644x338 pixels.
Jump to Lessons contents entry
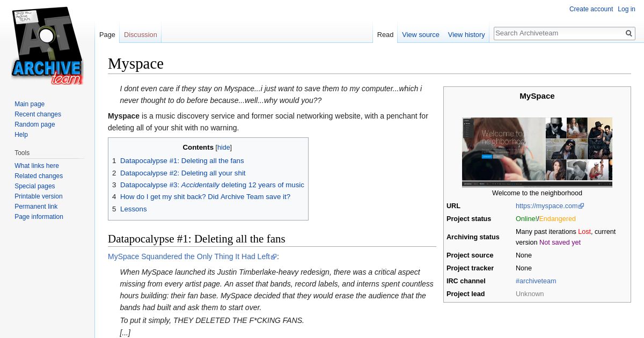coord(133,209)
